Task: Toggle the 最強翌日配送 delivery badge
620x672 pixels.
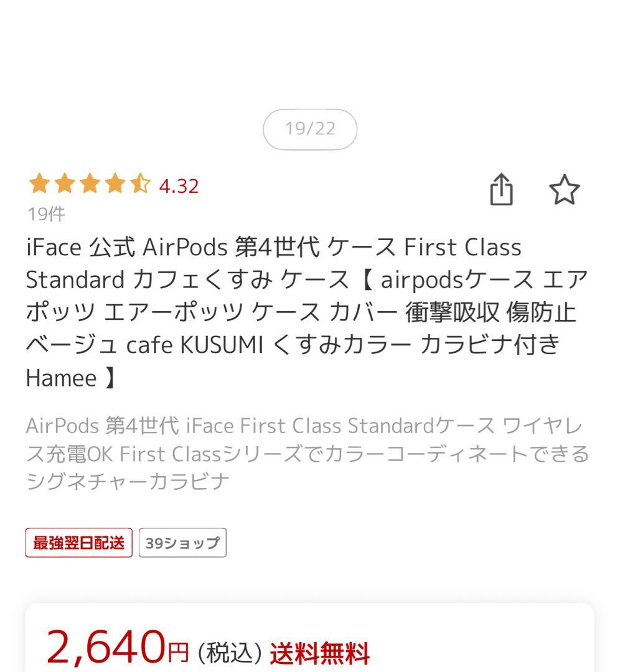Action: click(78, 542)
